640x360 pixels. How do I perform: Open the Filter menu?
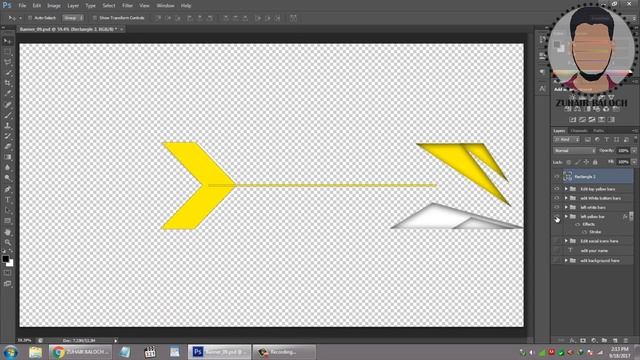127,6
